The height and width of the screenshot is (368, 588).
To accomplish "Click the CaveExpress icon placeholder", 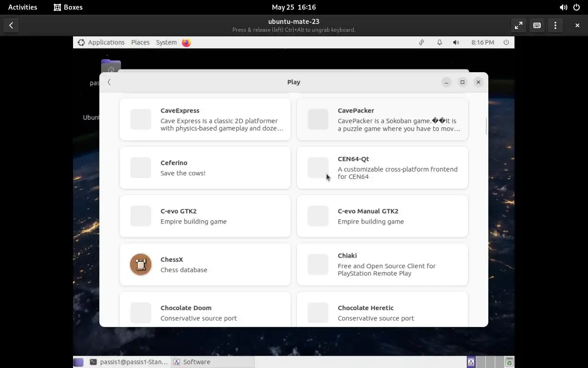I will coord(141,119).
